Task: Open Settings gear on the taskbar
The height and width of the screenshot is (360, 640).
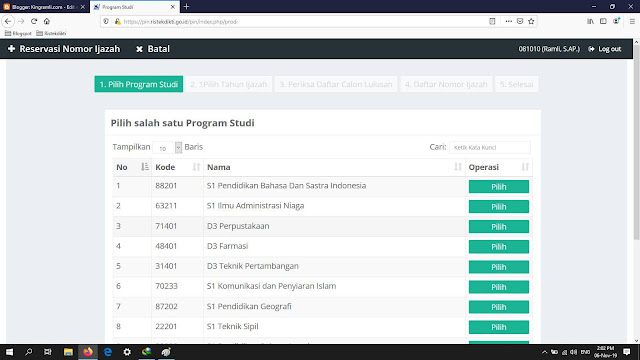Action: pyautogui.click(x=127, y=352)
